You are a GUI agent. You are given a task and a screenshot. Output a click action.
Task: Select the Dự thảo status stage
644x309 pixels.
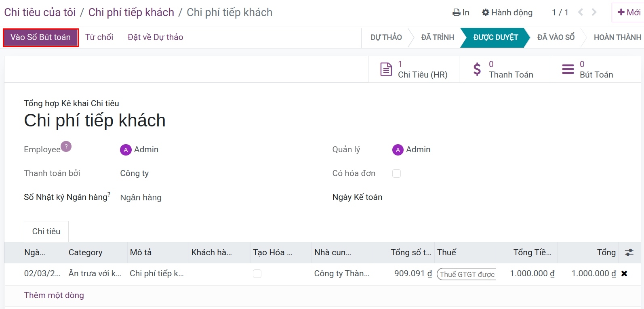(x=386, y=37)
